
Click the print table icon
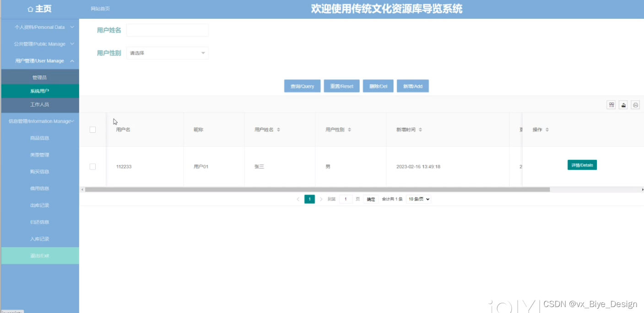click(635, 105)
